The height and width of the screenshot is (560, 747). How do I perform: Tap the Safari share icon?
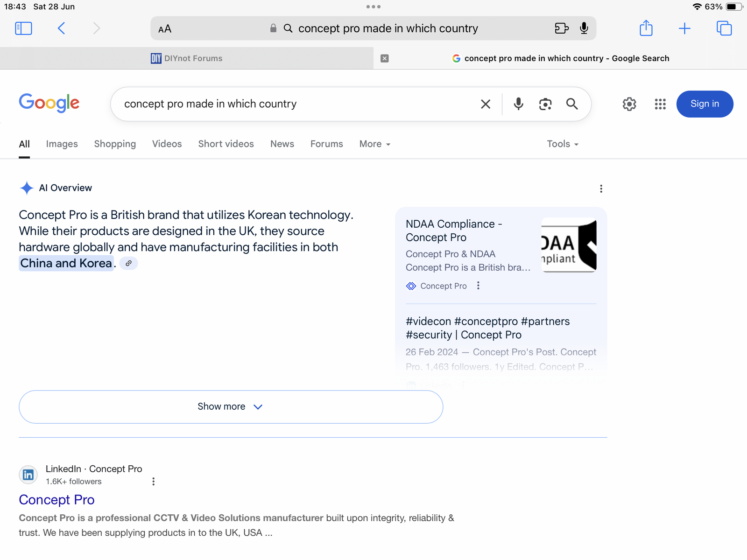646,28
